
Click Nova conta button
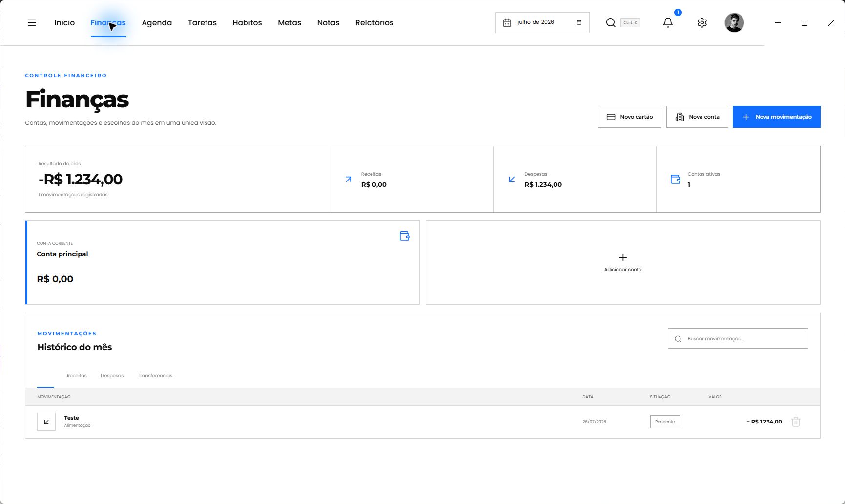tap(697, 117)
